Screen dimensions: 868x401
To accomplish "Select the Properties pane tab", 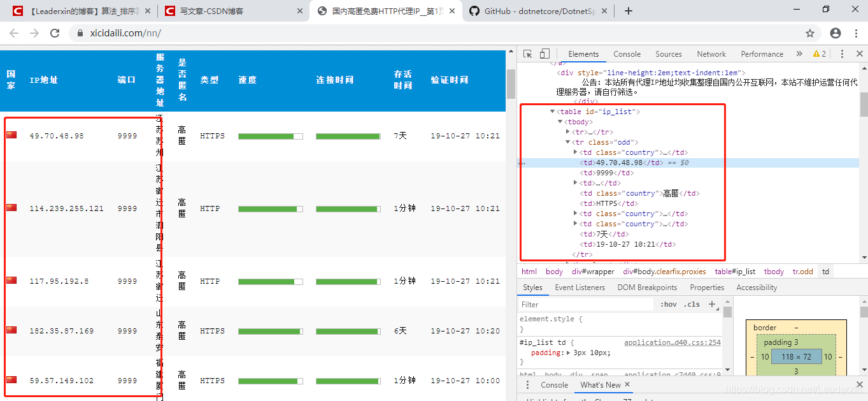I will tap(708, 288).
